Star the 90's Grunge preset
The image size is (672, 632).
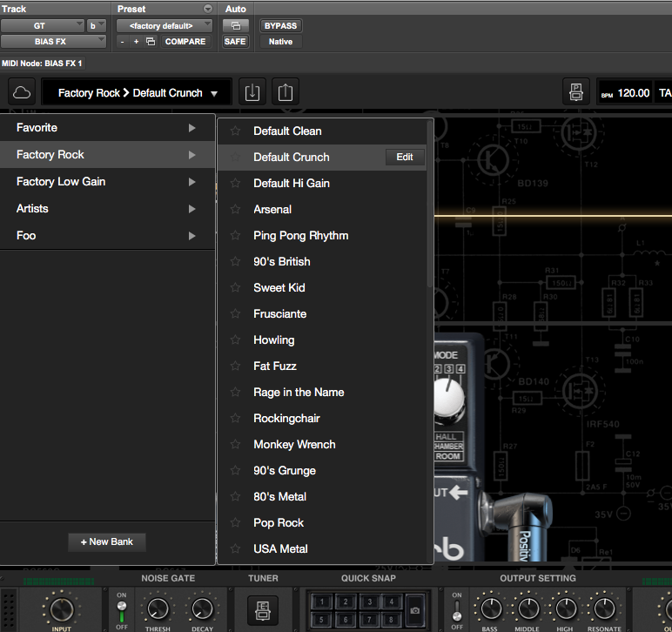point(235,470)
